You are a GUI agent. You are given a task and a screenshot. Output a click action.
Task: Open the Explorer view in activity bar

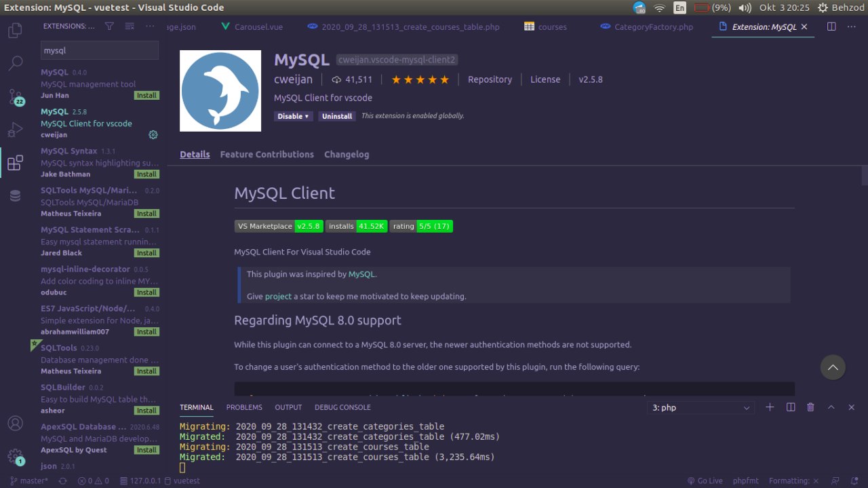pos(15,31)
